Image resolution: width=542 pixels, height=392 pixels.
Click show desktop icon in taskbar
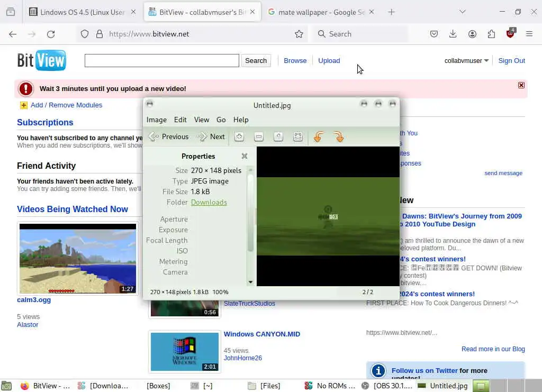pos(6,386)
